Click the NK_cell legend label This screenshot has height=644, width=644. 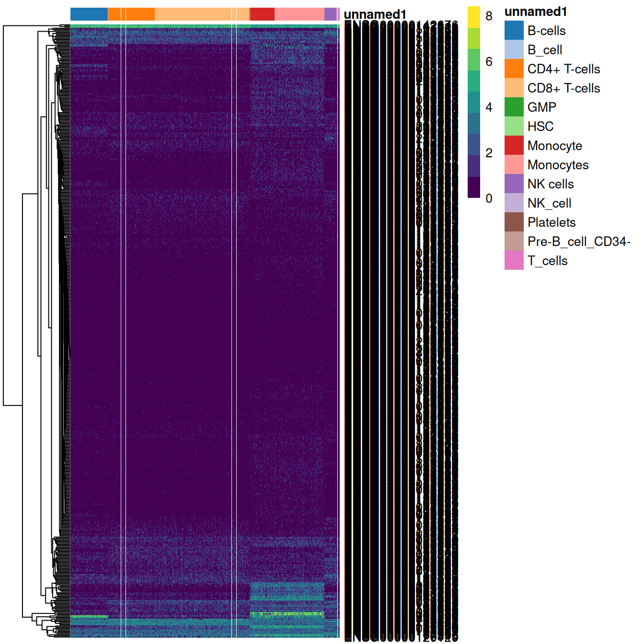click(549, 203)
